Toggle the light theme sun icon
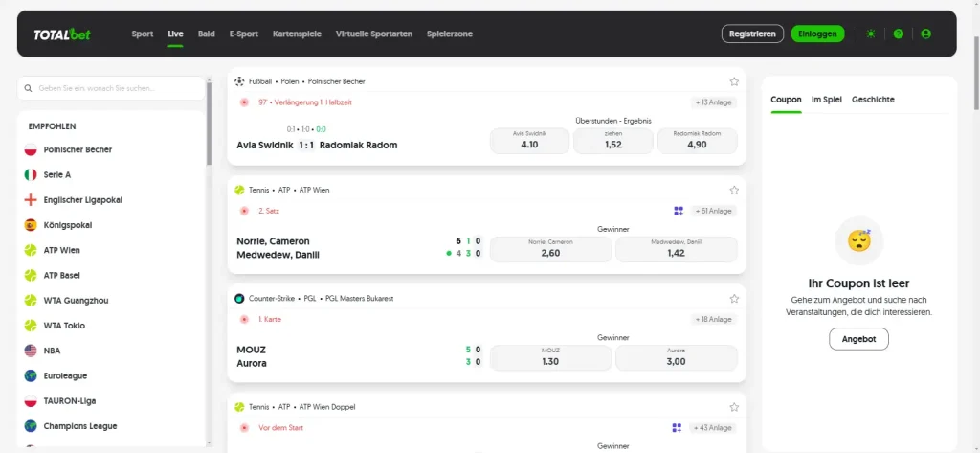The width and height of the screenshot is (980, 453). [x=871, y=34]
